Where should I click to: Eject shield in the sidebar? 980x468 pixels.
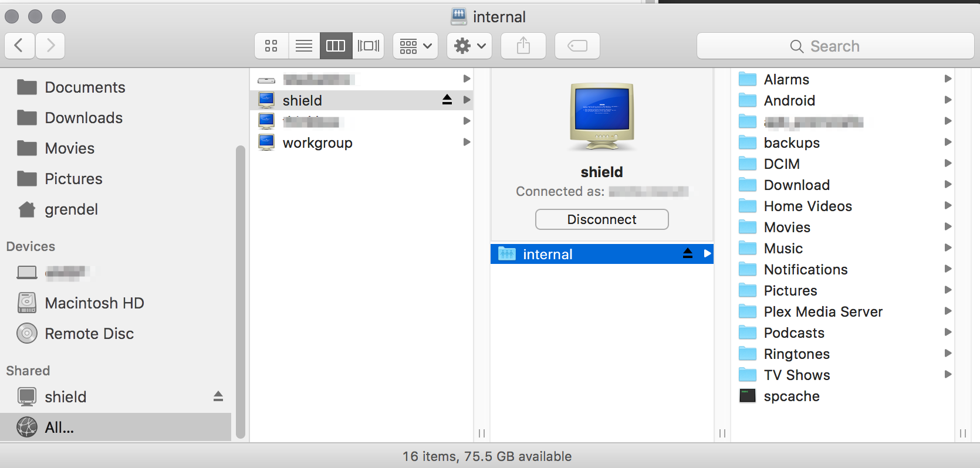click(x=218, y=396)
